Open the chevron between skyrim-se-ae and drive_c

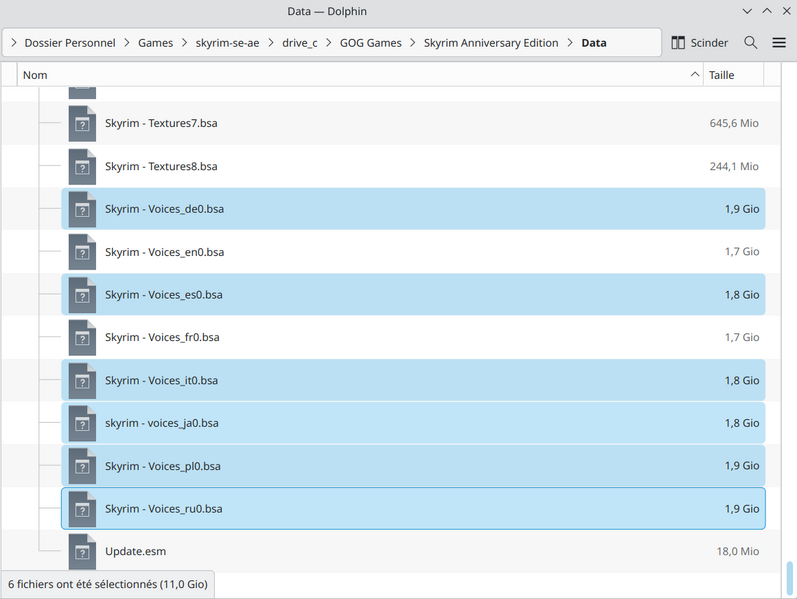coord(271,43)
